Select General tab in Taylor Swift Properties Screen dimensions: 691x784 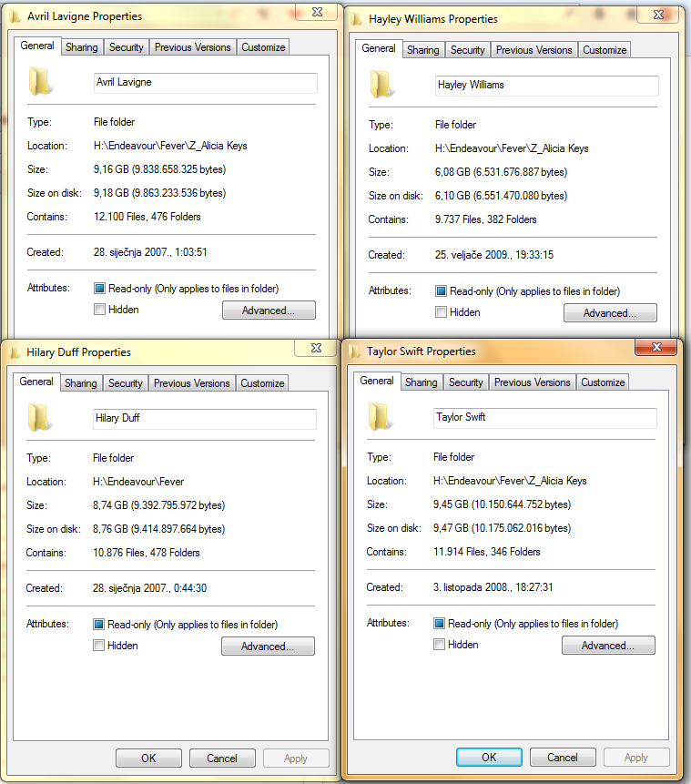click(377, 381)
